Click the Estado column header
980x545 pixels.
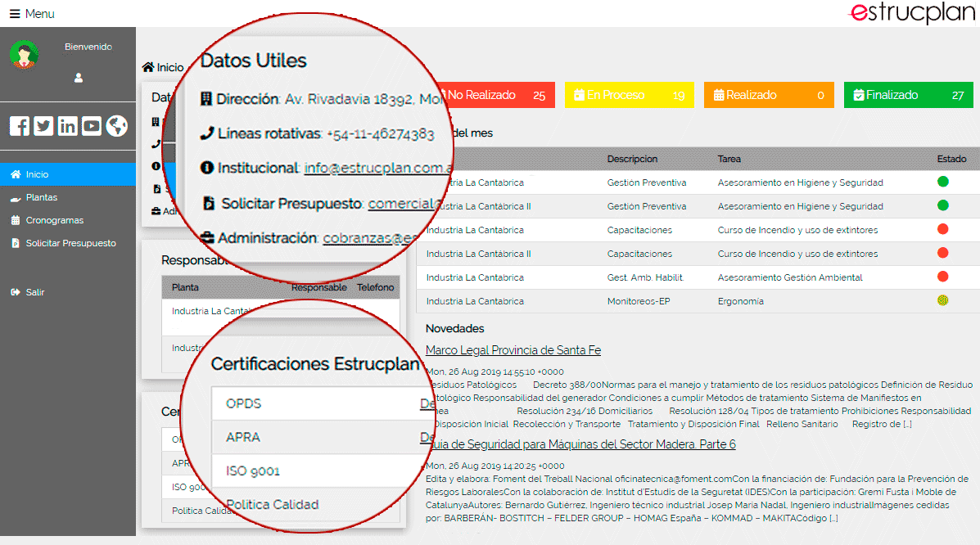[x=952, y=160]
